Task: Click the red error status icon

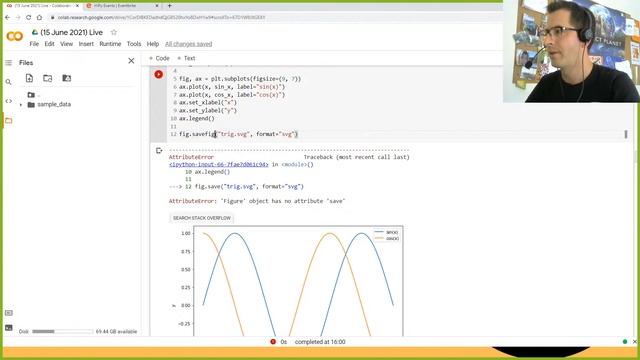Action: point(273,342)
